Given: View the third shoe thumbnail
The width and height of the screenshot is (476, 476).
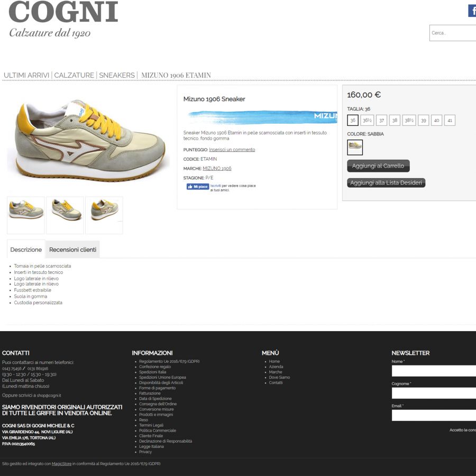Looking at the screenshot, I should (104, 215).
